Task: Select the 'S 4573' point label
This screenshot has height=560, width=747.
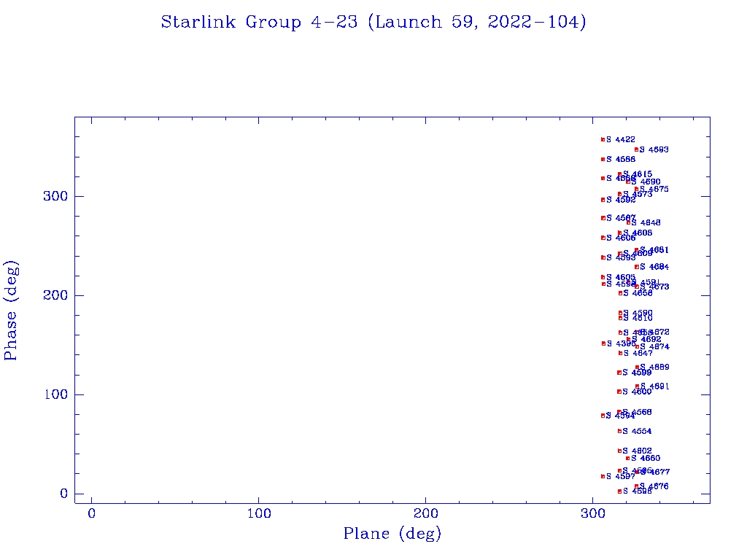Action: [638, 194]
